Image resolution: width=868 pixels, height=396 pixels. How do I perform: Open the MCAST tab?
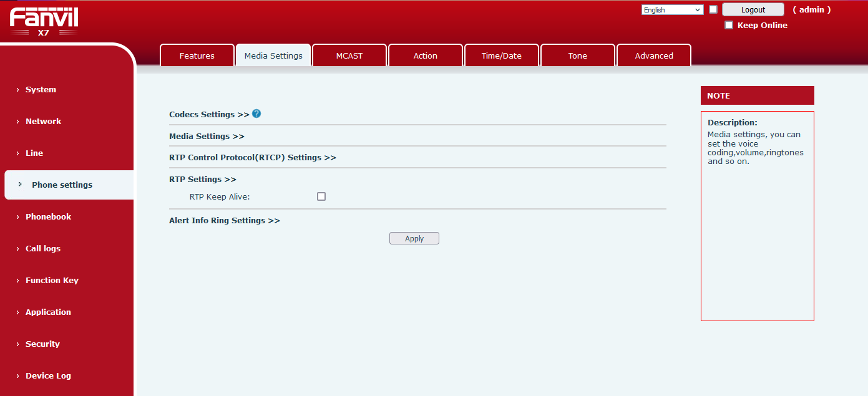point(349,56)
